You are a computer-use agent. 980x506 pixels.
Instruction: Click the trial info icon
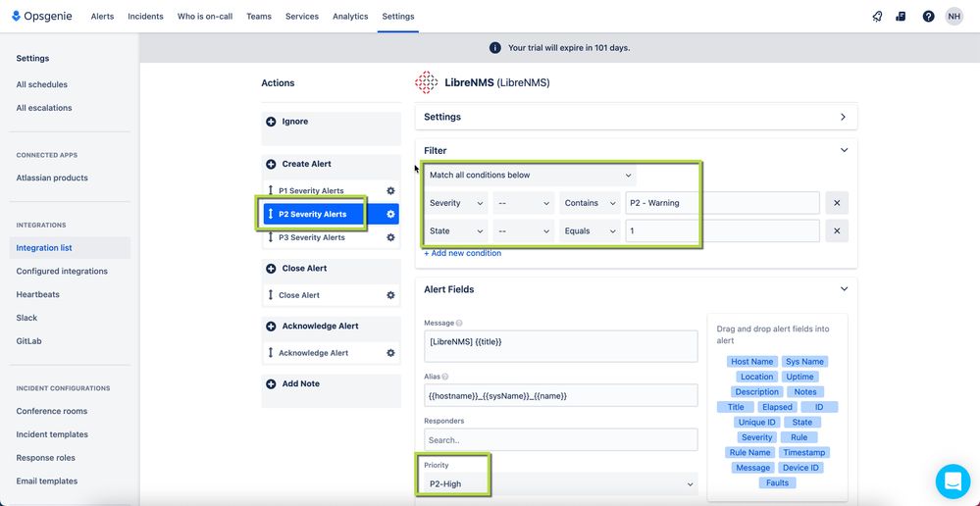pos(495,47)
